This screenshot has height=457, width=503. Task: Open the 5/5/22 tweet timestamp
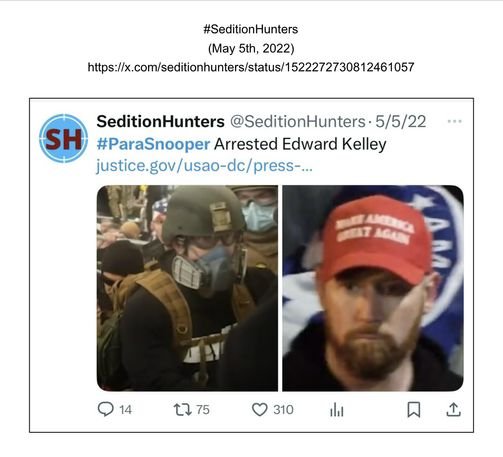(x=401, y=121)
